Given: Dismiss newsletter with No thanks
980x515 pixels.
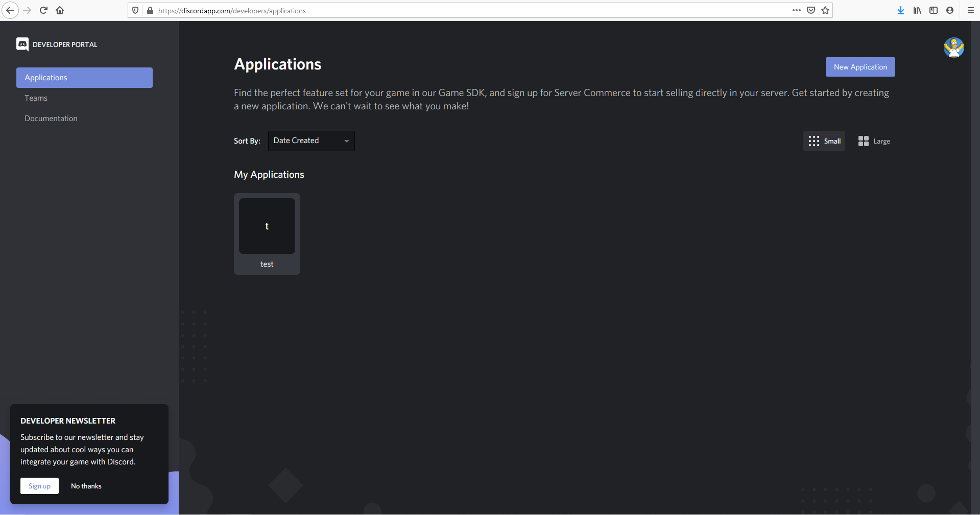Looking at the screenshot, I should tap(86, 486).
